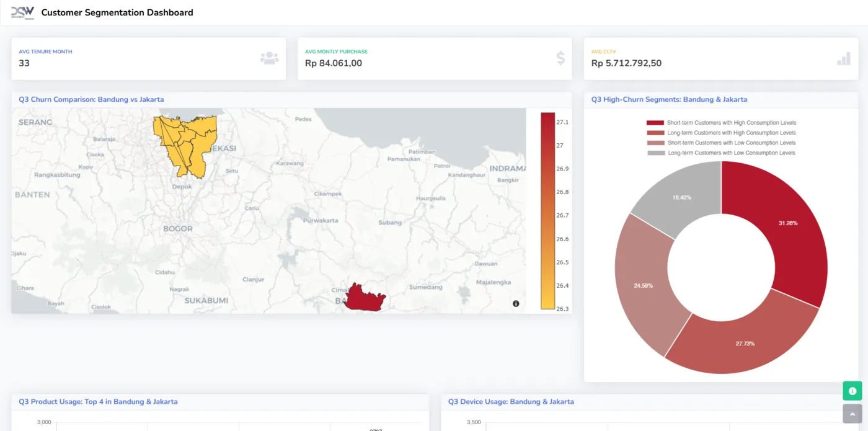
Task: Click the 26.3 color scale tick label
Action: coord(562,309)
